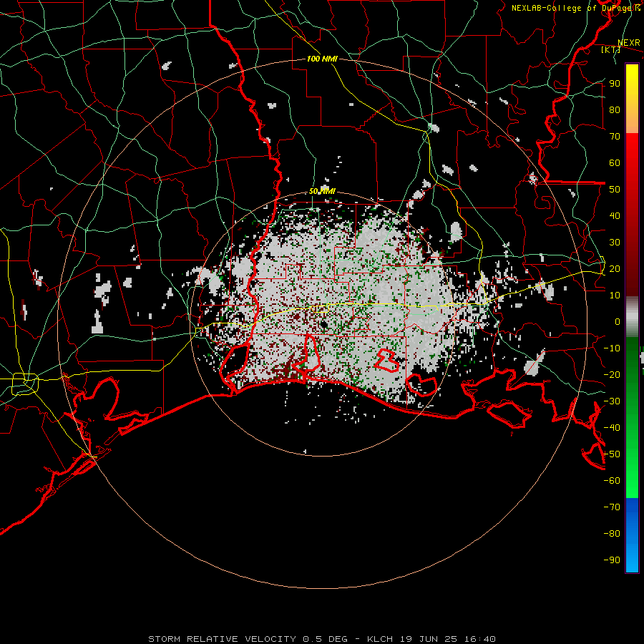Click the 100 NMI range ring label

pos(322,59)
